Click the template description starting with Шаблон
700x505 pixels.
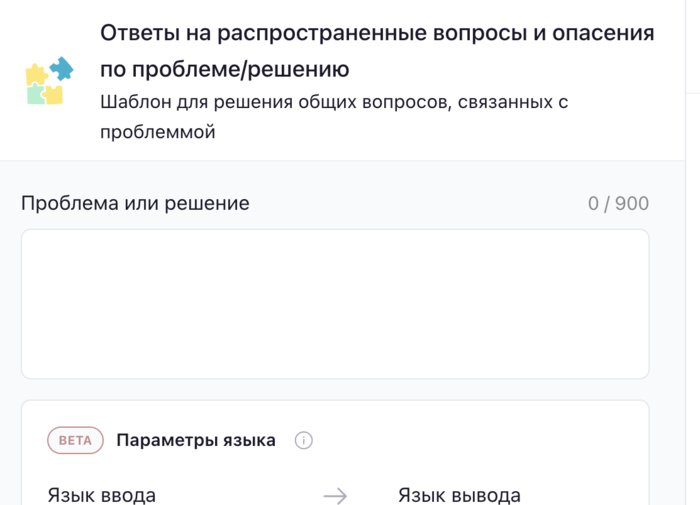point(334,102)
